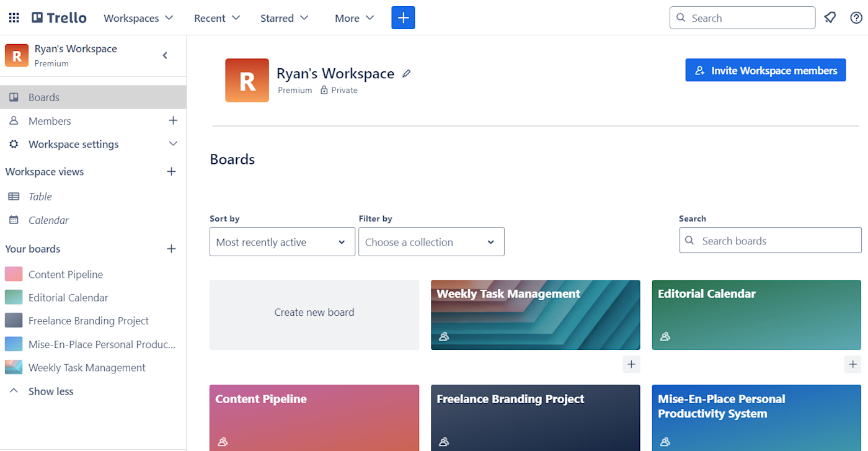Open the Editorial Calendar board tile

click(x=756, y=315)
